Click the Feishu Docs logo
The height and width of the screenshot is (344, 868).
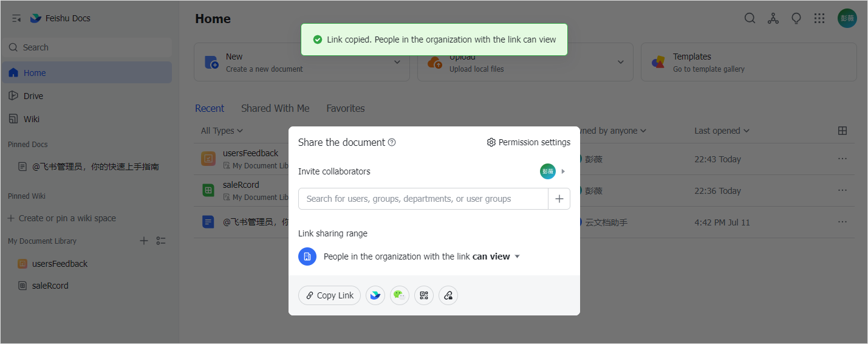click(36, 18)
